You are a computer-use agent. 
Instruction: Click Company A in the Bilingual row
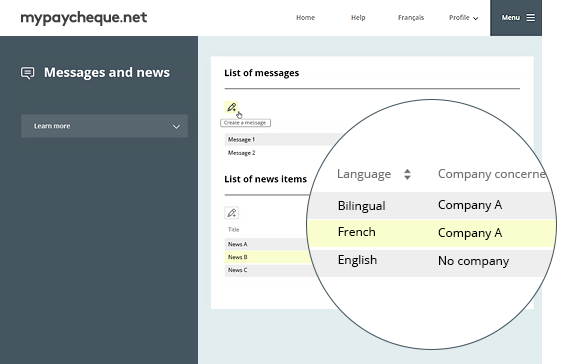tap(470, 205)
